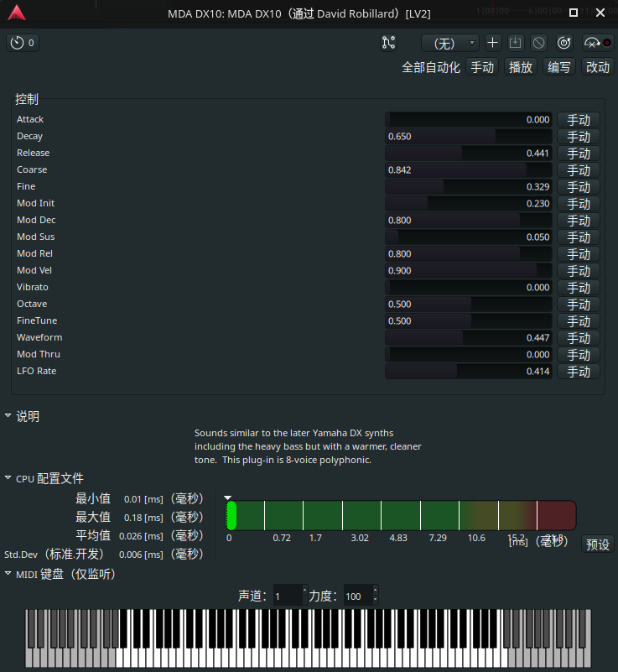The height and width of the screenshot is (672, 618).
Task: Maximize the MDA DX10 plugin window
Action: click(574, 13)
